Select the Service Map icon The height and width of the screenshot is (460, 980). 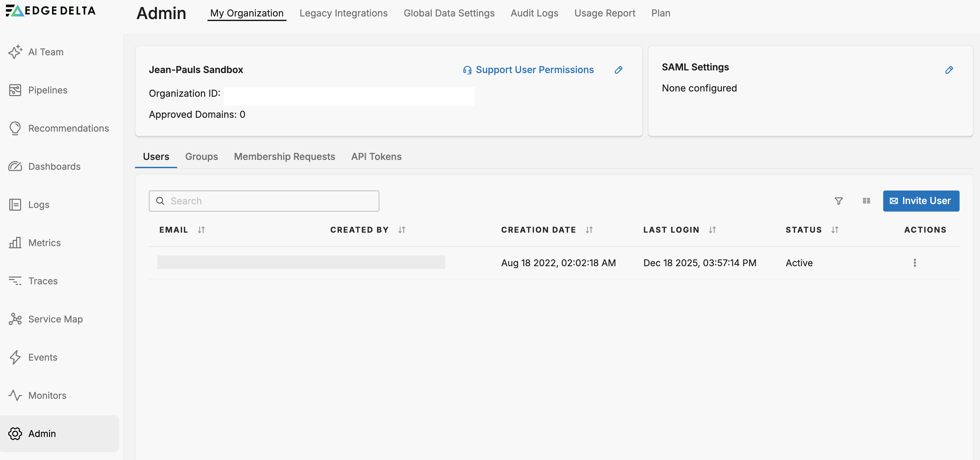point(15,319)
